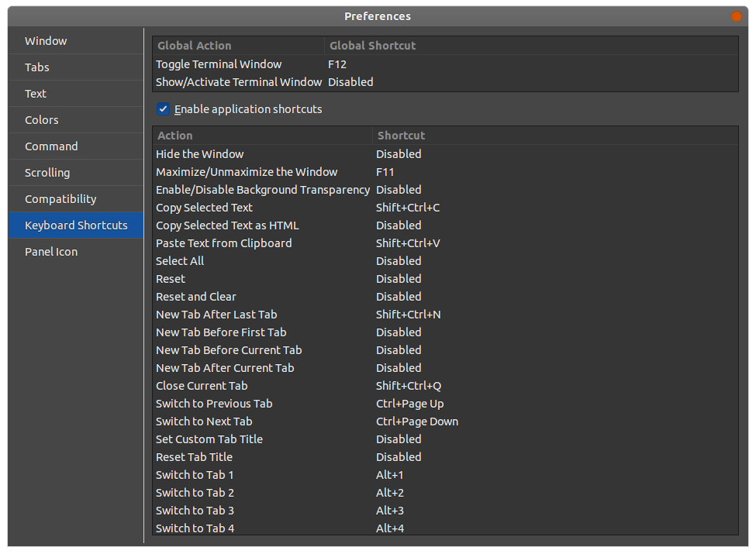Select the Hide the Window action
This screenshot has height=554, width=756.
pyautogui.click(x=199, y=154)
